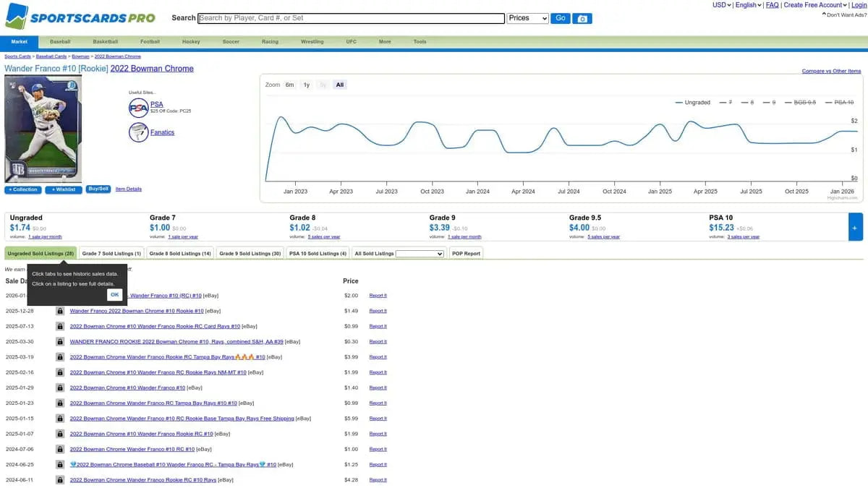This screenshot has height=488, width=868.
Task: Click lock icon beside 2025-03-30 sale
Action: coord(60,341)
